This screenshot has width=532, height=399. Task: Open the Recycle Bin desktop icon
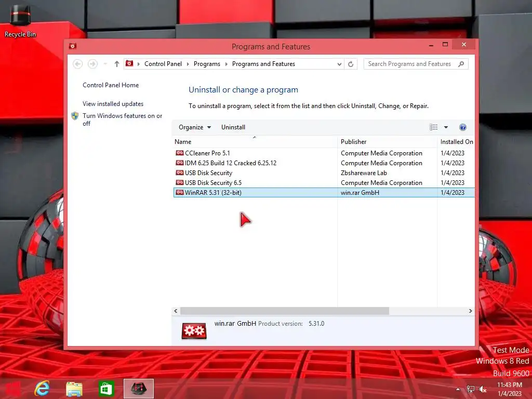pyautogui.click(x=20, y=20)
